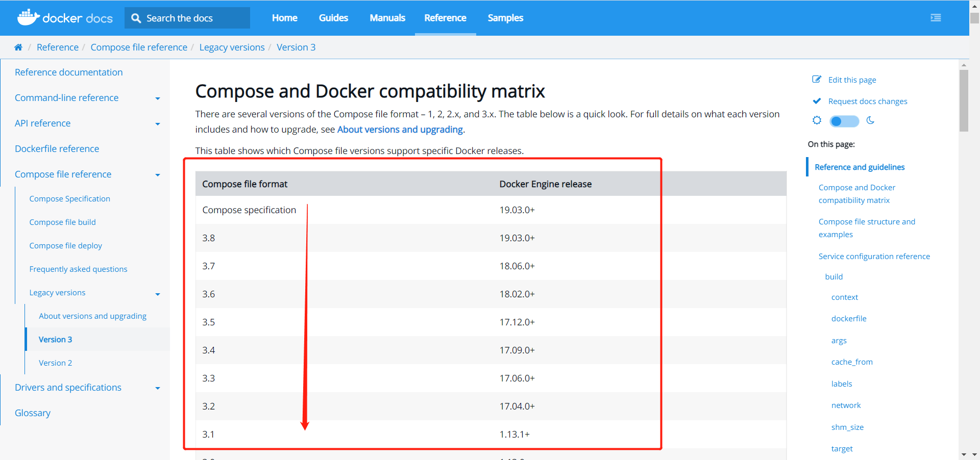
Task: Collapse the Legacy versions submenu arrow
Action: [x=158, y=294]
